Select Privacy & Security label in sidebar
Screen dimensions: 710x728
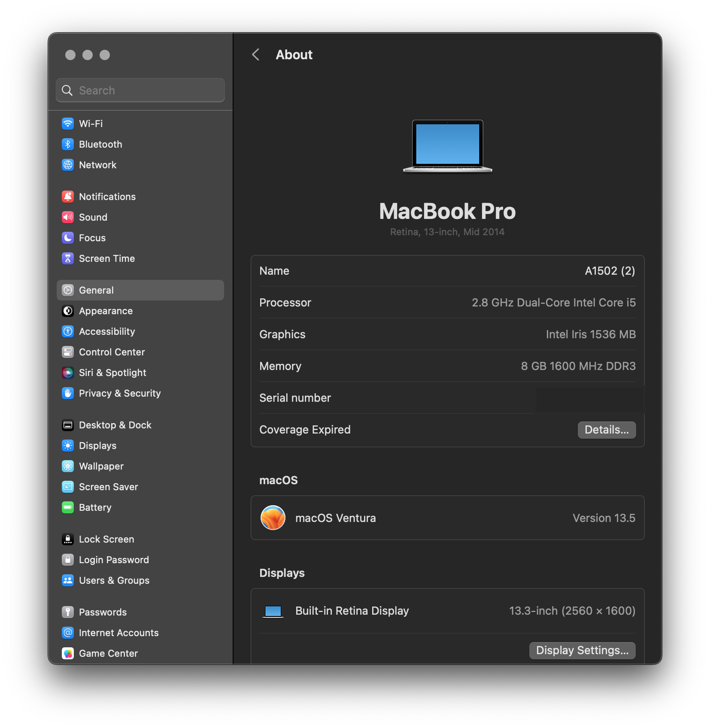pos(120,393)
